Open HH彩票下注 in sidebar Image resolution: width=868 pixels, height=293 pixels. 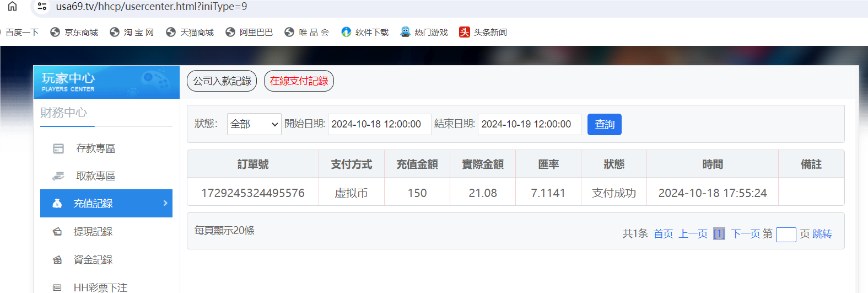tap(100, 287)
